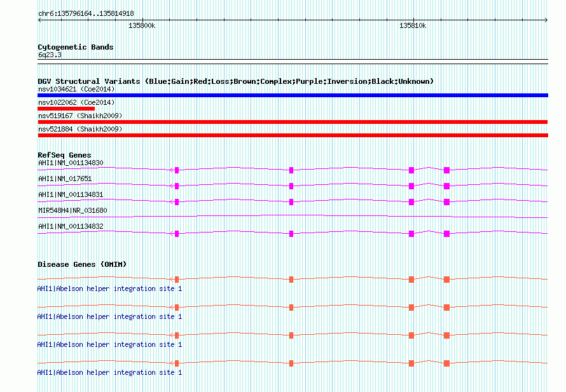The width and height of the screenshot is (566, 392).
Task: Click the second exon of NM_001134831
Action: point(291,202)
